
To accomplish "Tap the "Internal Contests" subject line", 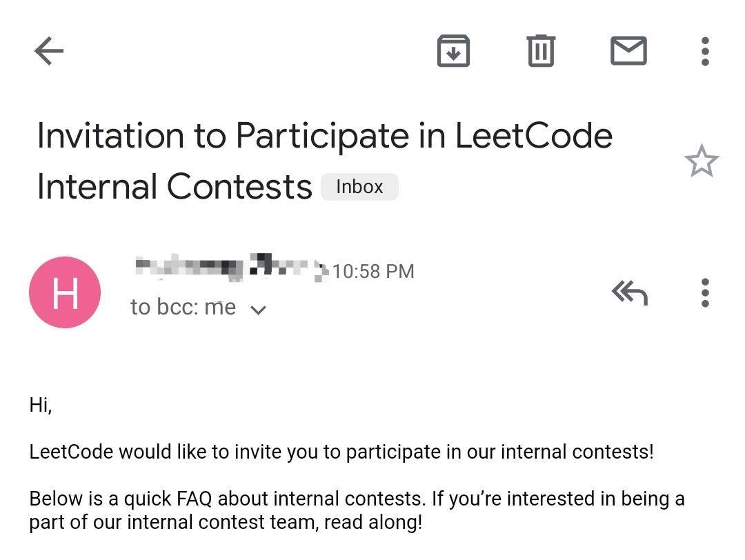I will click(x=175, y=187).
